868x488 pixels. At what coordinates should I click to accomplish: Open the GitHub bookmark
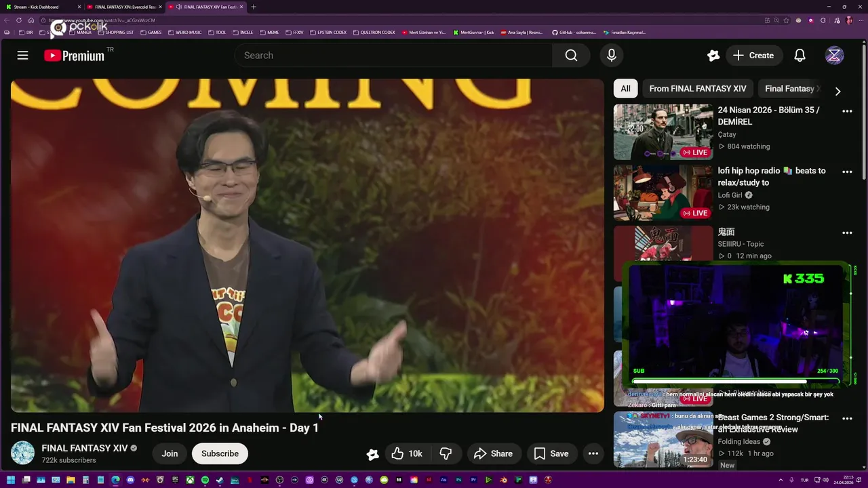point(574,33)
